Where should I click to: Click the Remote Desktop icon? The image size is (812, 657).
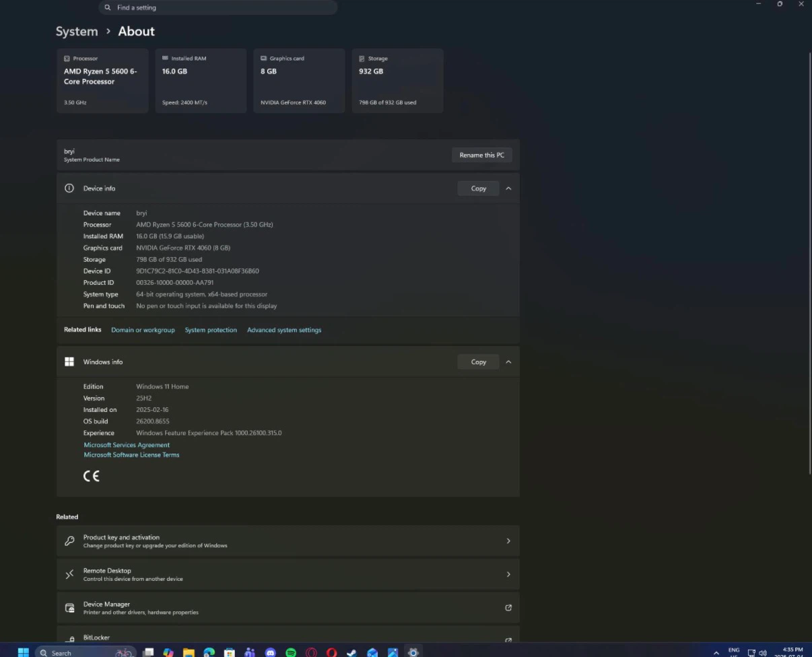click(x=69, y=574)
